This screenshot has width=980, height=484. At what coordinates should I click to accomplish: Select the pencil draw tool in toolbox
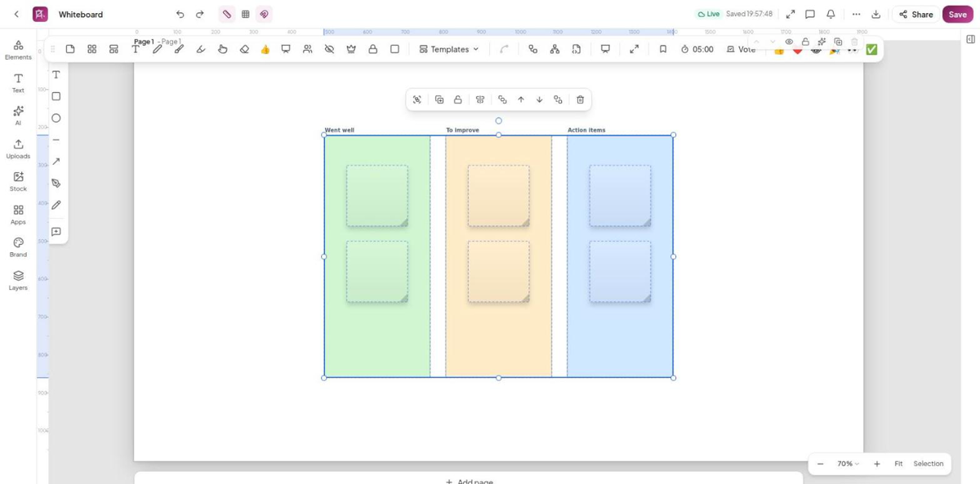click(x=56, y=205)
